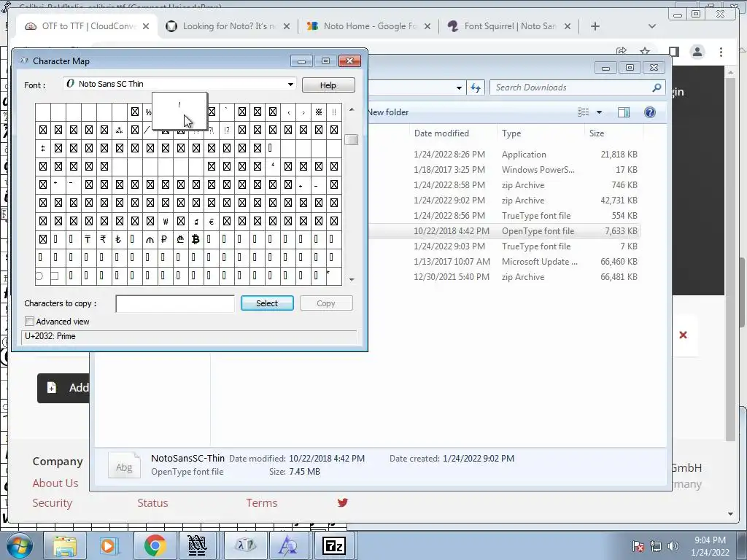The width and height of the screenshot is (747, 560).
Task: Open the Security footer link
Action: [x=53, y=503]
